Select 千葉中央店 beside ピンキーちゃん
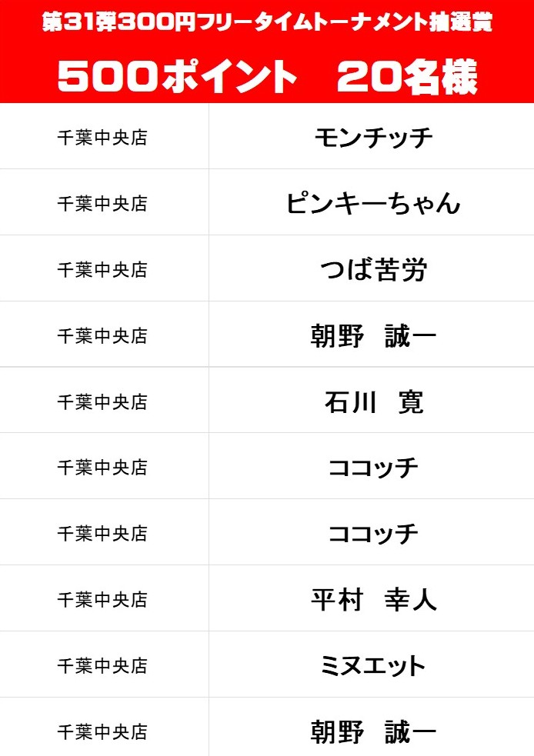534x756 pixels. pyautogui.click(x=102, y=205)
